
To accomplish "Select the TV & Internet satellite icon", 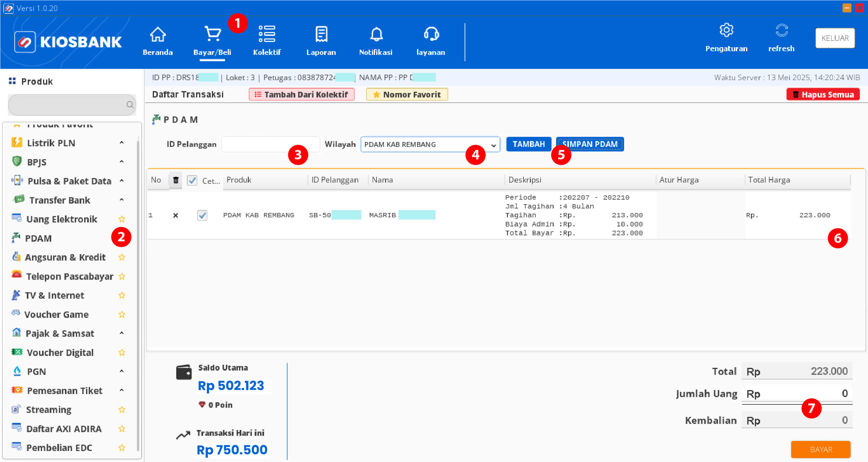I will coord(16,295).
